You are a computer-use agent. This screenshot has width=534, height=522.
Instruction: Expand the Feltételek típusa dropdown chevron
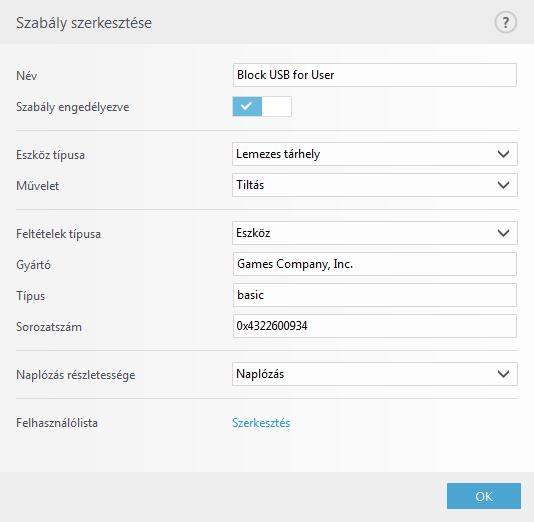click(503, 233)
